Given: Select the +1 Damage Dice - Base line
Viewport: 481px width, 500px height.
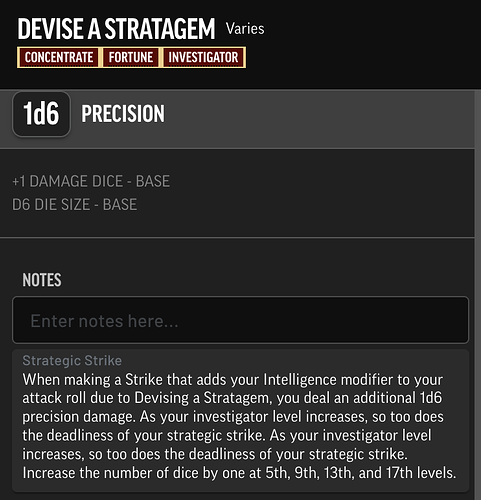Looking at the screenshot, I should point(91,181).
